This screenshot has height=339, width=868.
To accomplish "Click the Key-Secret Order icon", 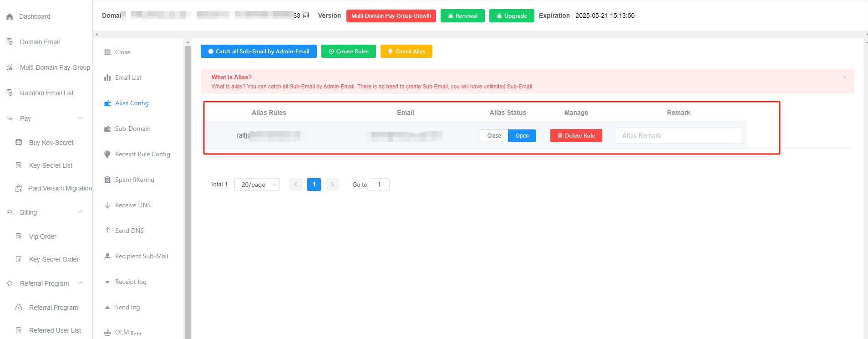I will coord(19,259).
